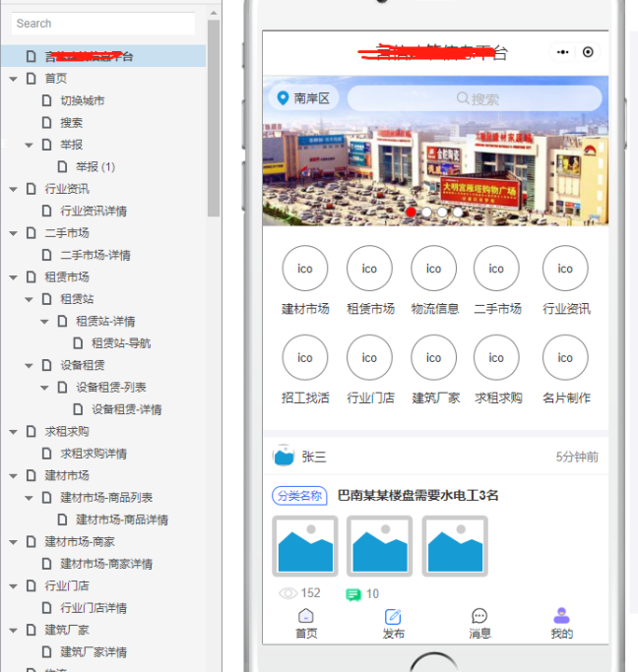Screen dimensions: 638x672
Task: Click the 分类名称 tag
Action: [x=299, y=496]
